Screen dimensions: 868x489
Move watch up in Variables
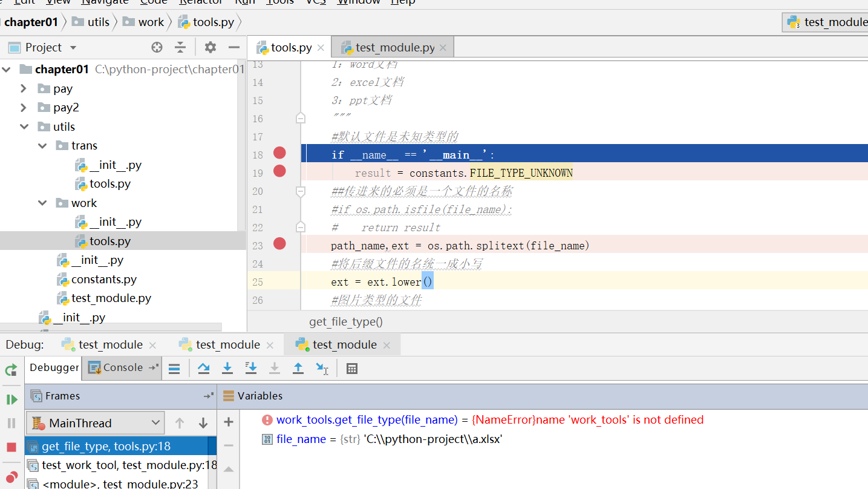(229, 469)
